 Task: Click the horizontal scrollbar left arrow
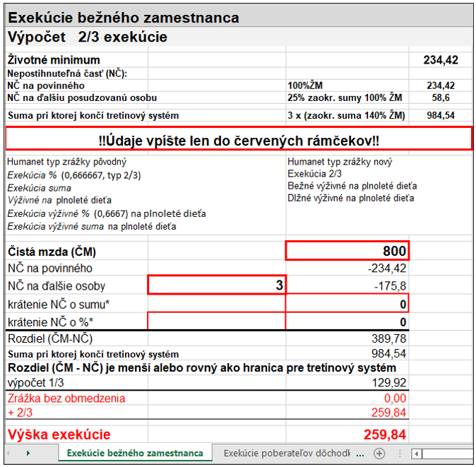pos(417,454)
